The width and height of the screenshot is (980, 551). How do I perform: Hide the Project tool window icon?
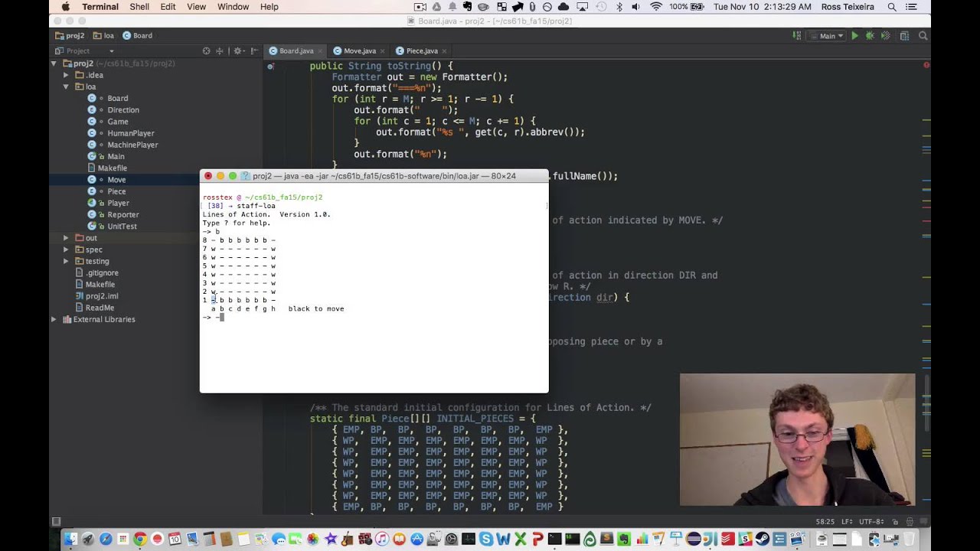[x=253, y=51]
